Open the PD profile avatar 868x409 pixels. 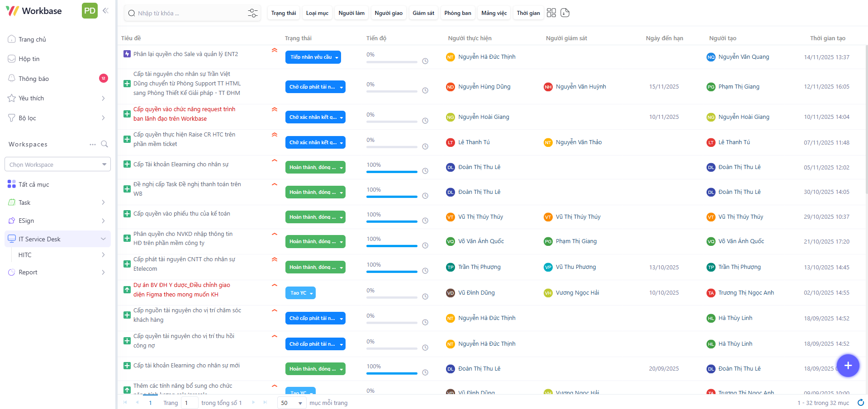click(x=90, y=11)
